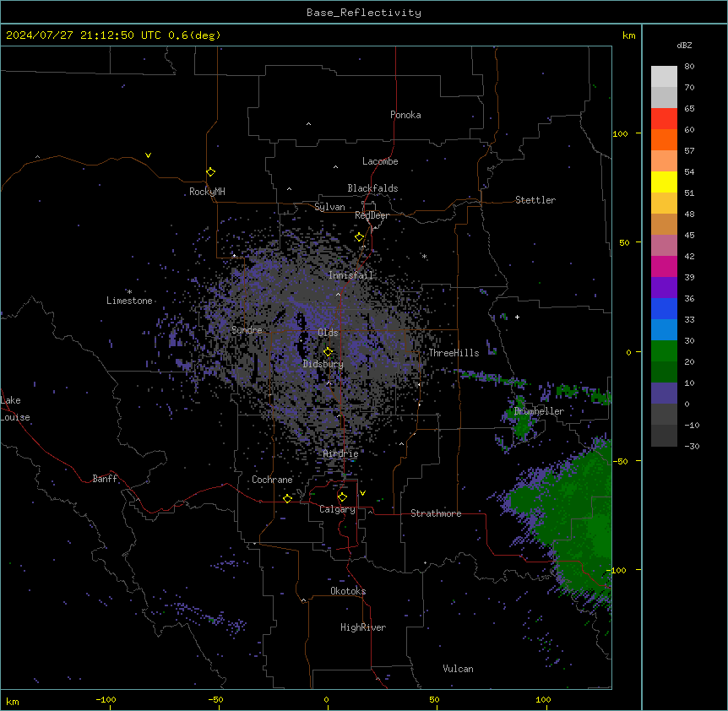
Task: Click the RockyMH town label
Action: pyautogui.click(x=207, y=191)
